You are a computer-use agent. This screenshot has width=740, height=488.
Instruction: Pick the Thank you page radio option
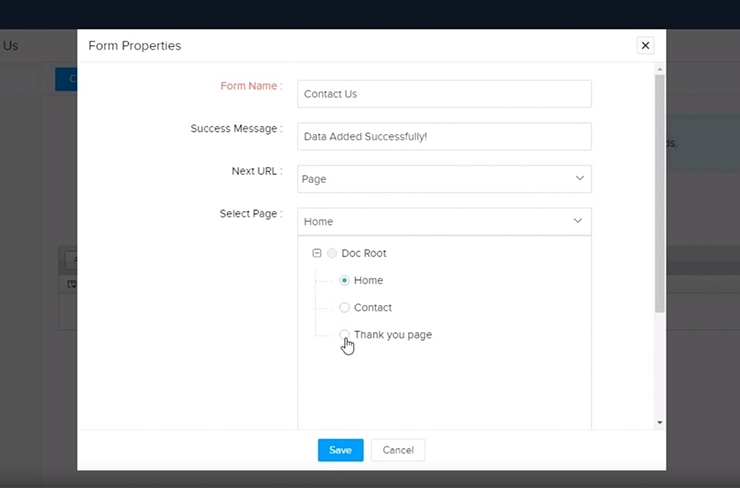point(344,334)
